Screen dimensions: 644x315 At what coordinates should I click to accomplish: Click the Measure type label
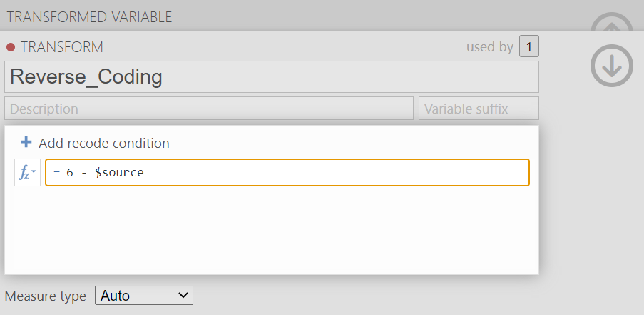45,296
